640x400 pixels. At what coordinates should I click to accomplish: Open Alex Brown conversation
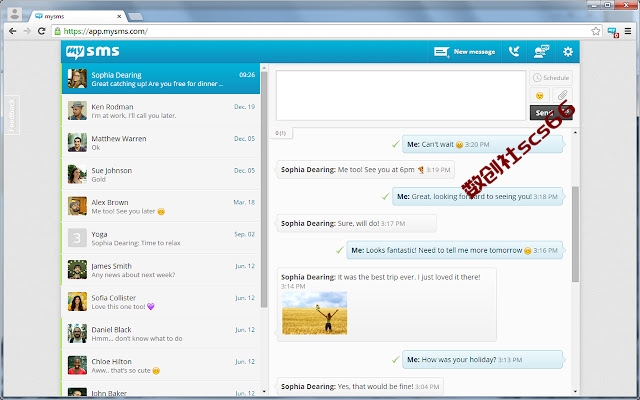(x=161, y=206)
